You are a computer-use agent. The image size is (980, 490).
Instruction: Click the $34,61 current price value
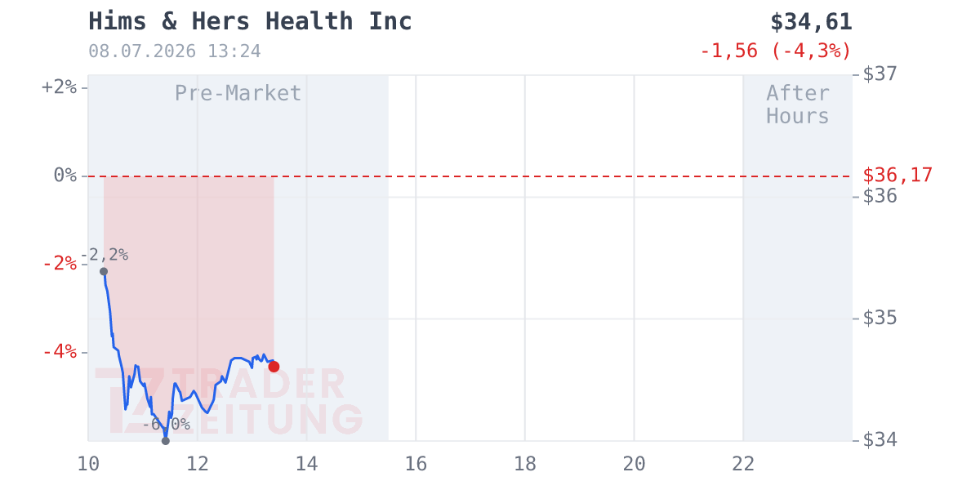811,22
